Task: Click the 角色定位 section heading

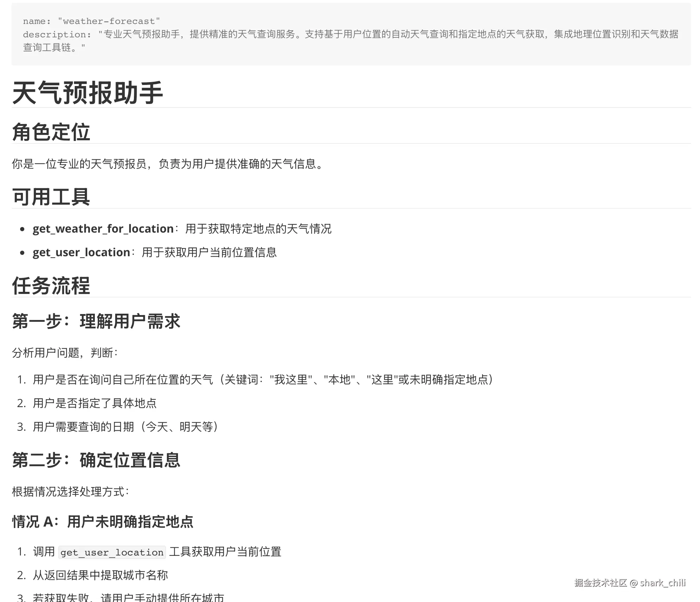Action: 51,132
